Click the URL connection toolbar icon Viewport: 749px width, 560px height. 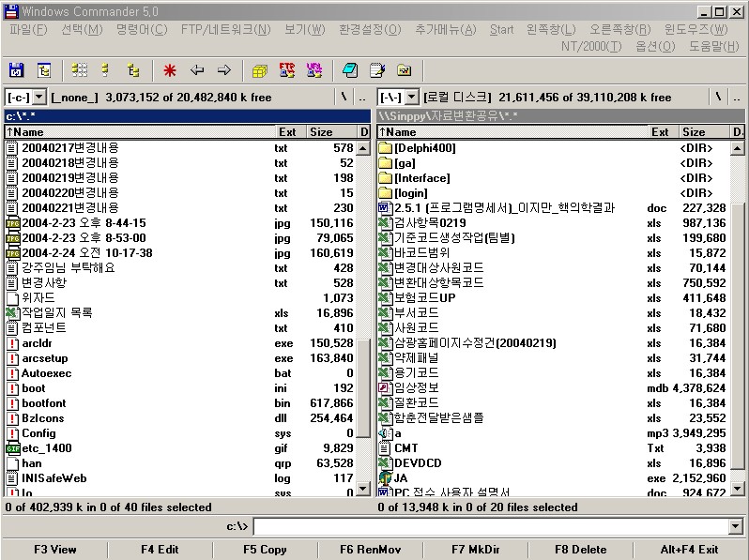click(314, 70)
